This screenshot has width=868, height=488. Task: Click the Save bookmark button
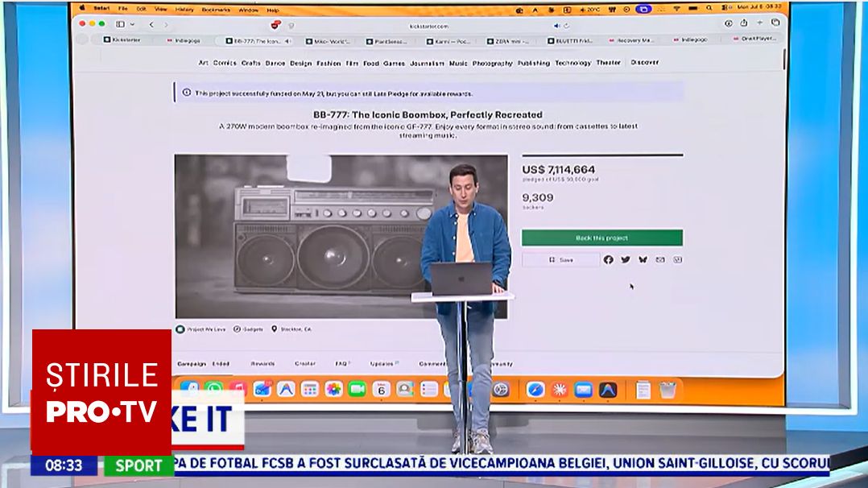pyautogui.click(x=560, y=260)
